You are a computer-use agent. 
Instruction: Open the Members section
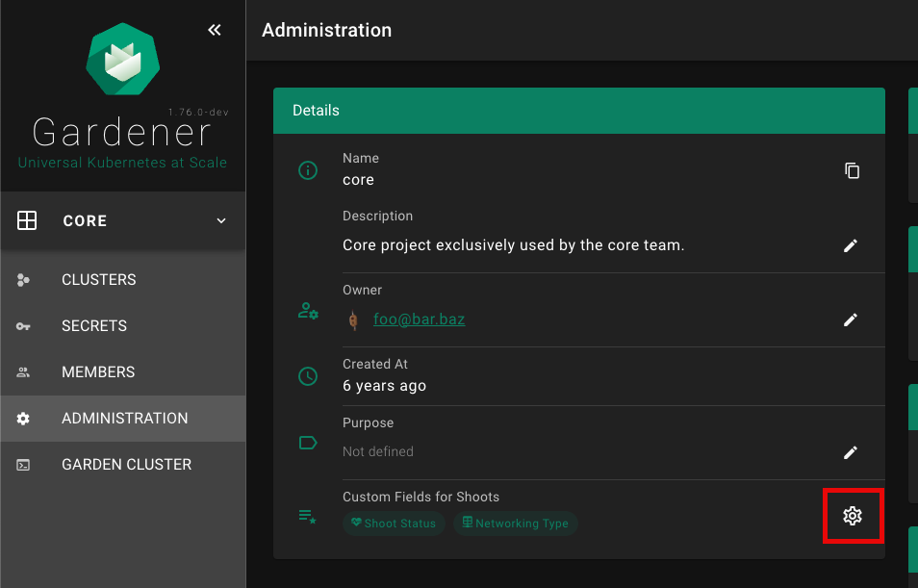pyautogui.click(x=98, y=372)
